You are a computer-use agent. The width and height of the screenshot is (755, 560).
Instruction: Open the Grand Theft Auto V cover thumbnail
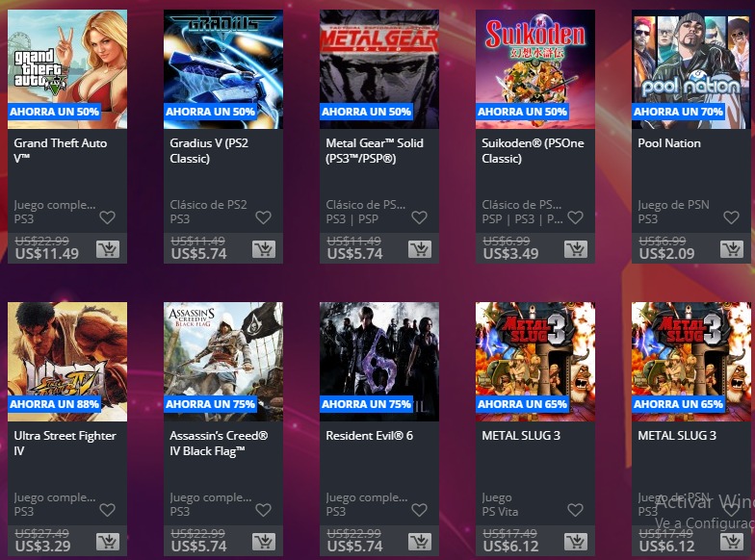(x=67, y=69)
